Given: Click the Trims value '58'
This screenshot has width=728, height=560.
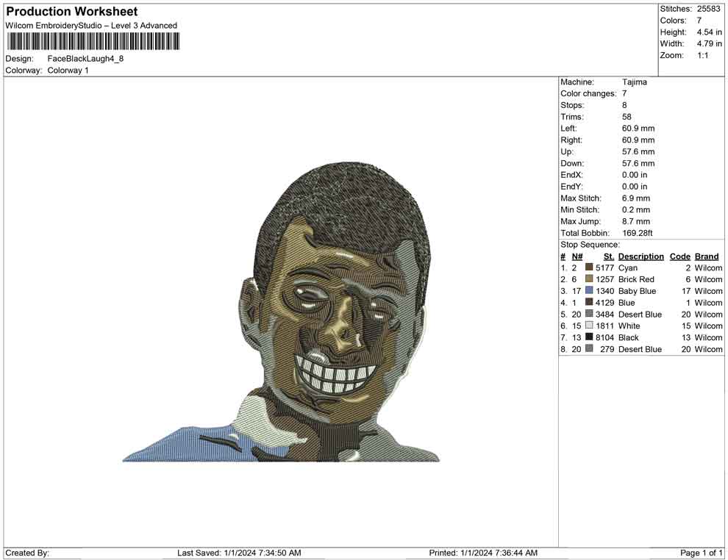Looking at the screenshot, I should click(627, 117).
